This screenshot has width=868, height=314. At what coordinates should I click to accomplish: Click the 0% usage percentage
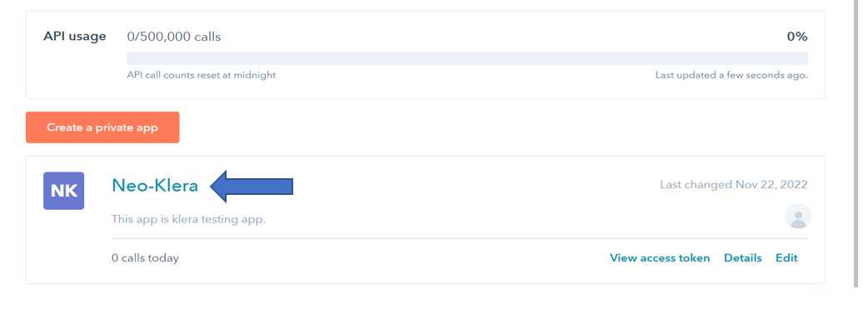tap(797, 37)
